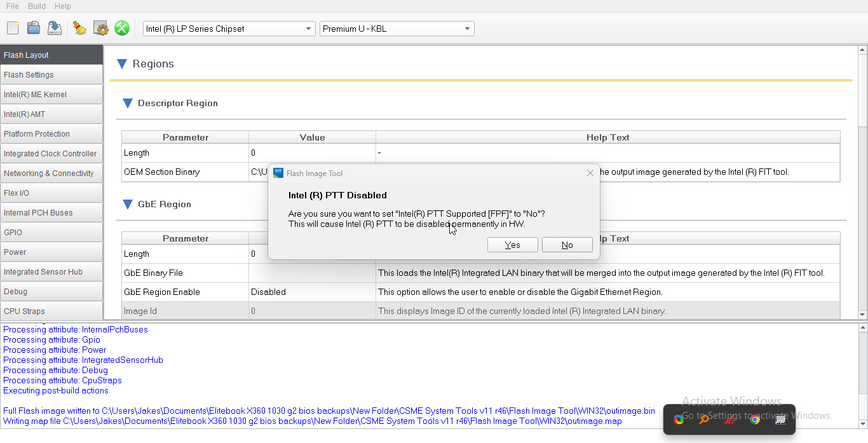Click the FIT icon in dialog title bar
This screenshot has height=443, width=868.
tap(278, 173)
